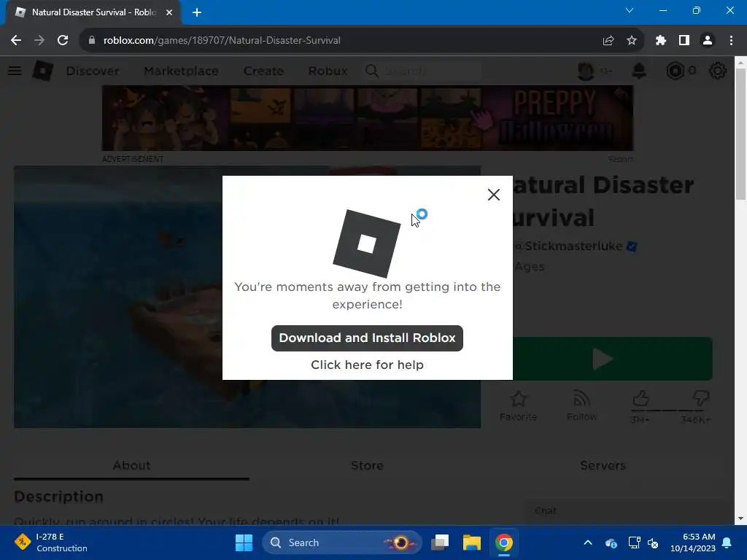Open the user avatar profile
Screen dimensions: 747x560
coord(586,71)
